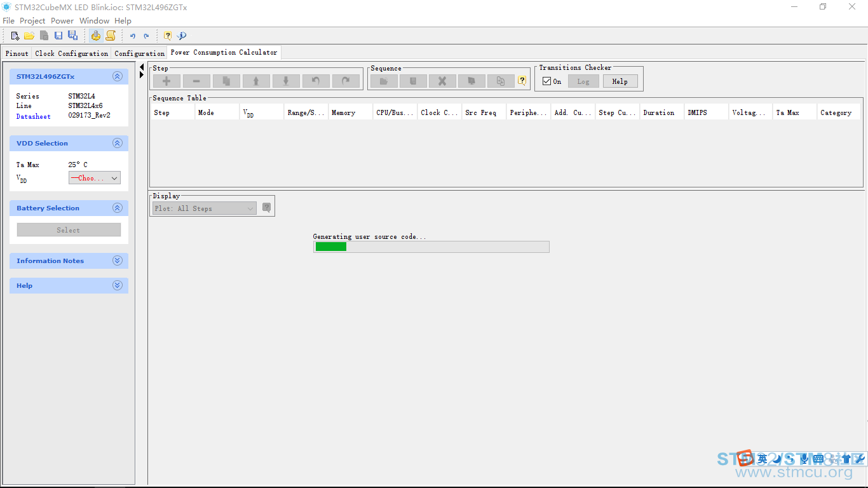Delete a step with the minus icon
Viewport: 868px width, 488px height.
pyautogui.click(x=196, y=81)
